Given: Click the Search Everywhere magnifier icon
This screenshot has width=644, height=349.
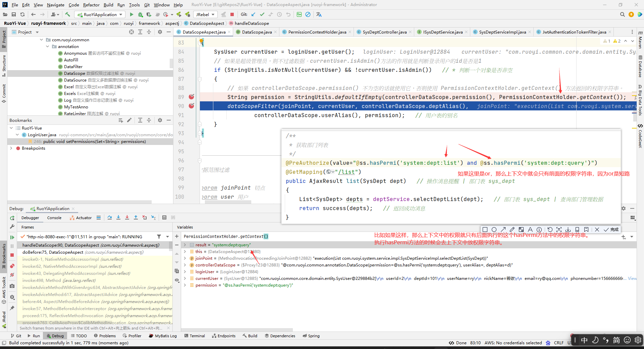Looking at the screenshot, I should point(622,14).
